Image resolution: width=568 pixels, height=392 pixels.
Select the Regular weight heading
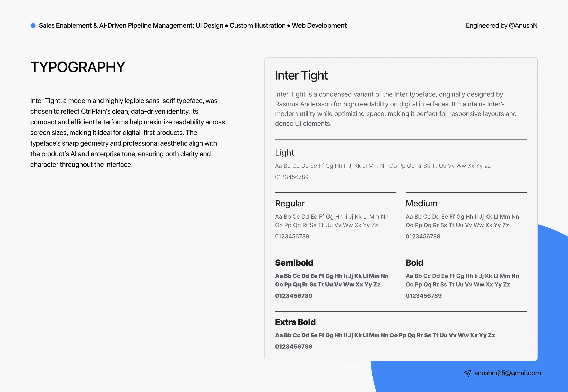tap(290, 203)
